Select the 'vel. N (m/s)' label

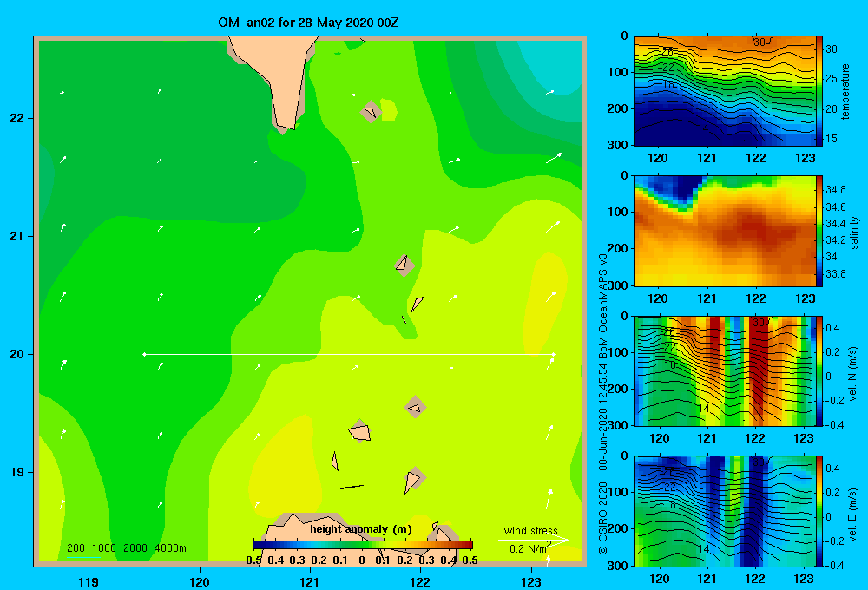853,374
